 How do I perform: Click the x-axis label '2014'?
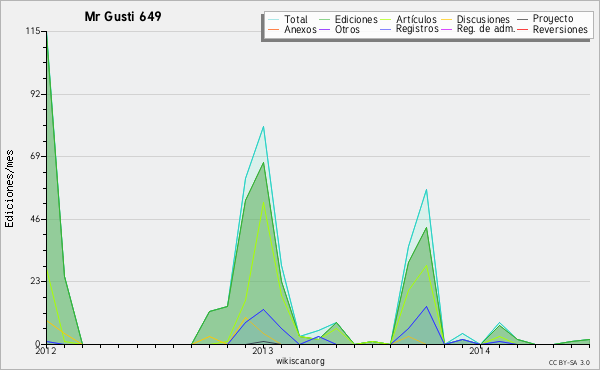[x=479, y=351]
